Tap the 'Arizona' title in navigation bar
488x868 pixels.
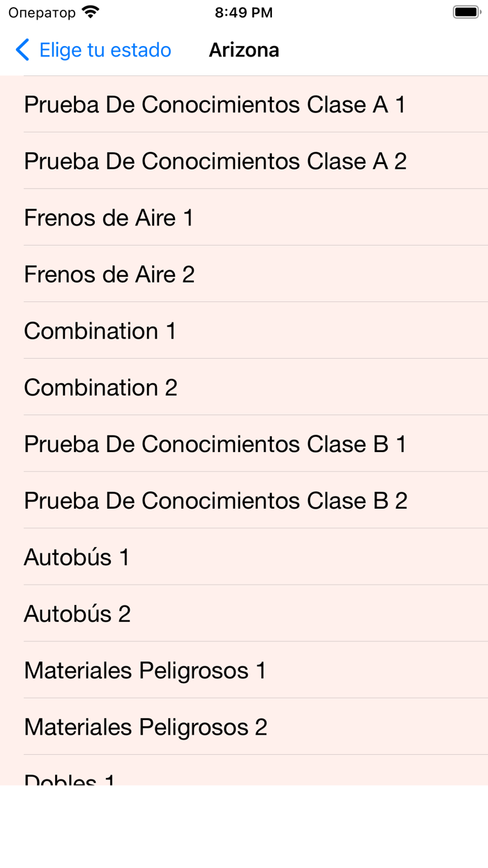point(244,50)
